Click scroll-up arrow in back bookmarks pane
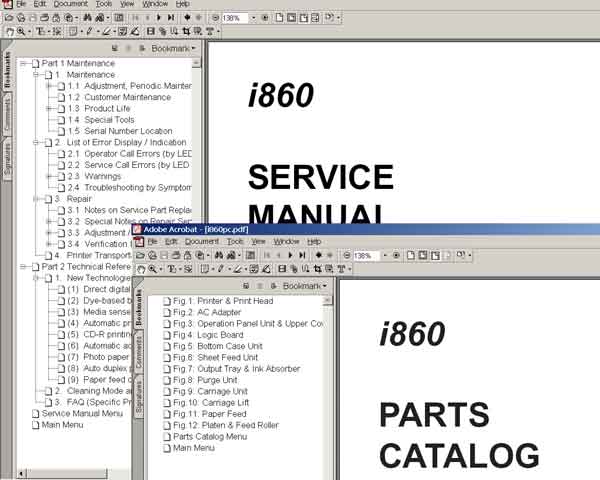The width and height of the screenshot is (600, 480). point(196,63)
